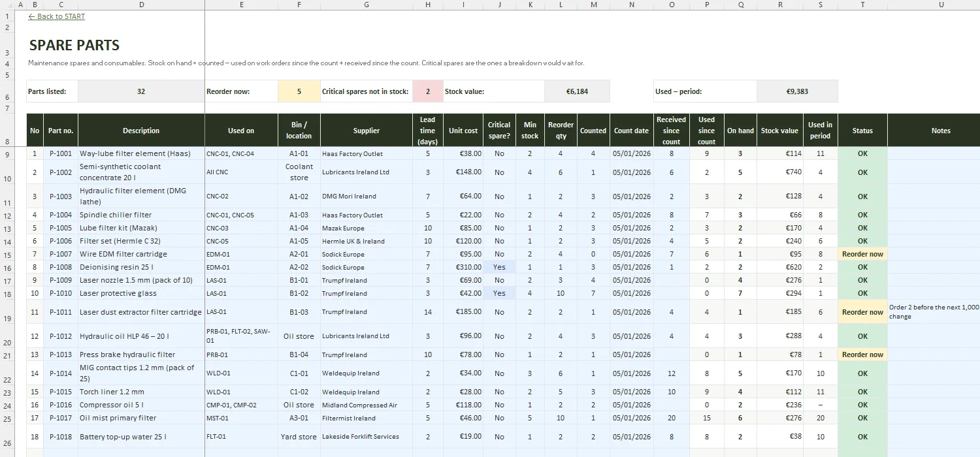Click unit cost €185.00

coord(463,312)
